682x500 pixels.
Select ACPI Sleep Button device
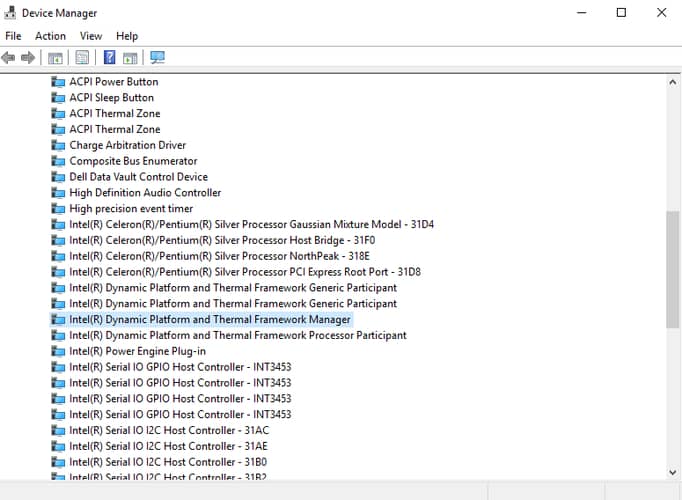click(112, 97)
